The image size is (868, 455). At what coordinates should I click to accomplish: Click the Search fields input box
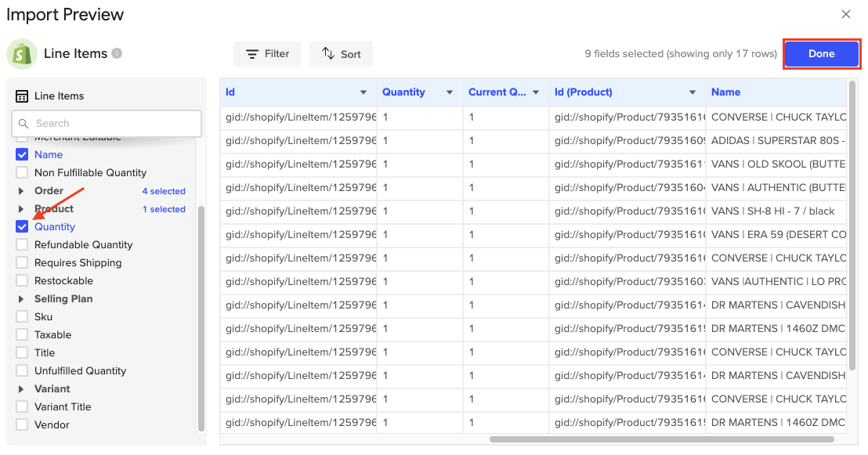(x=107, y=124)
